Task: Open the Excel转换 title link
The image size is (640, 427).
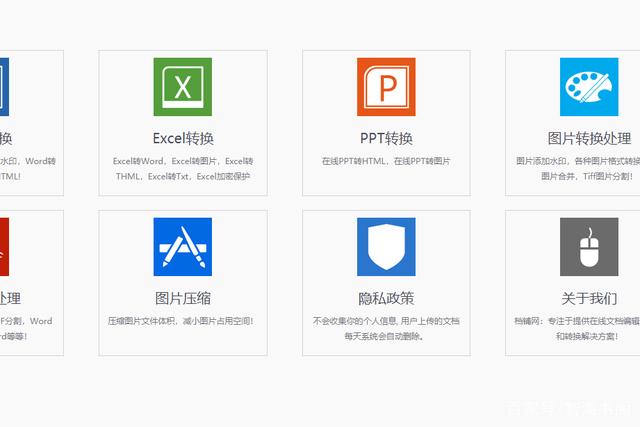Action: coord(183,138)
